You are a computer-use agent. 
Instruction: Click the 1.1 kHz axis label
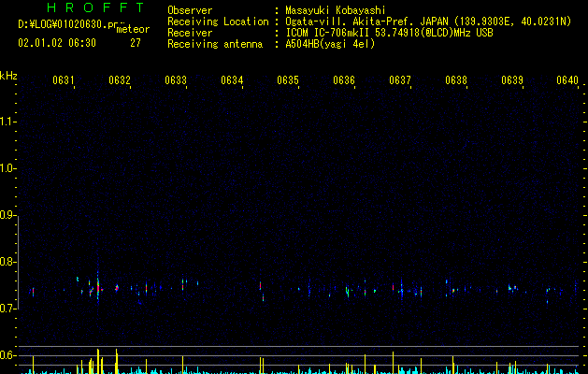8,122
